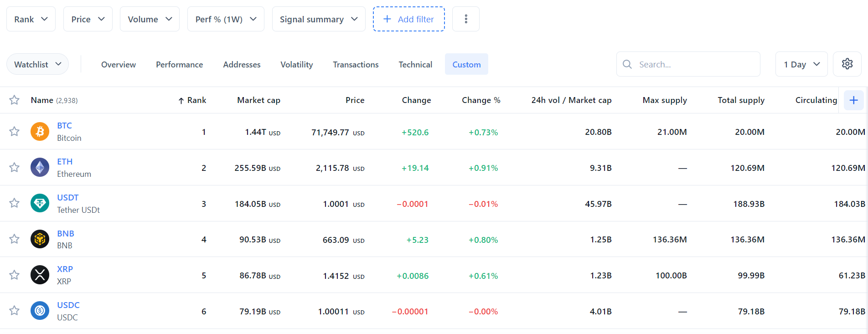Star USDC to watchlist
This screenshot has width=868, height=334.
tap(14, 311)
